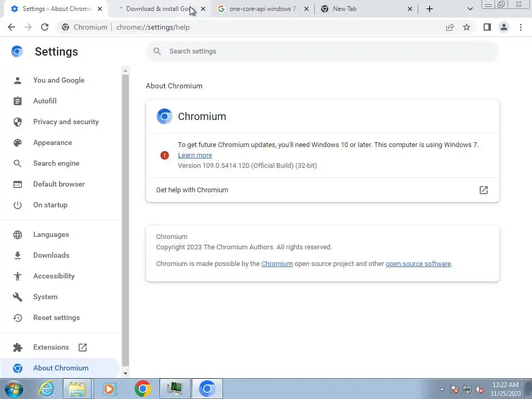Open the side panel icon
Viewport: 532px width, 399px height.
pos(487,27)
